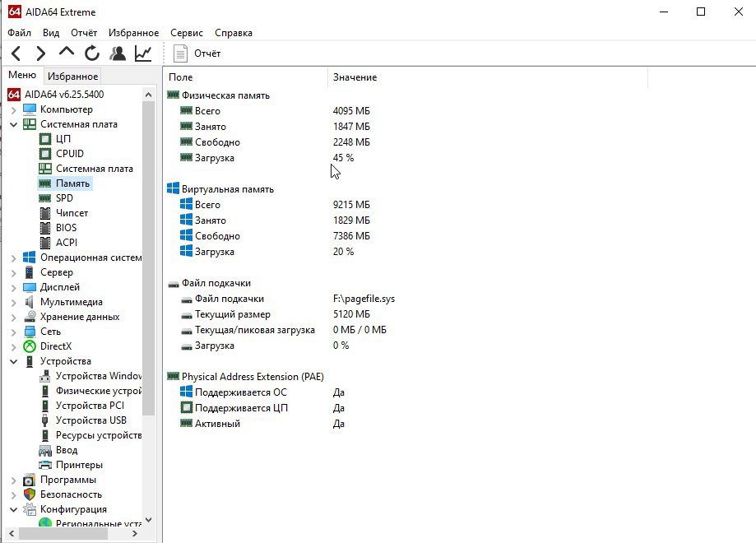Refresh the current page via toolbar icon

92,53
